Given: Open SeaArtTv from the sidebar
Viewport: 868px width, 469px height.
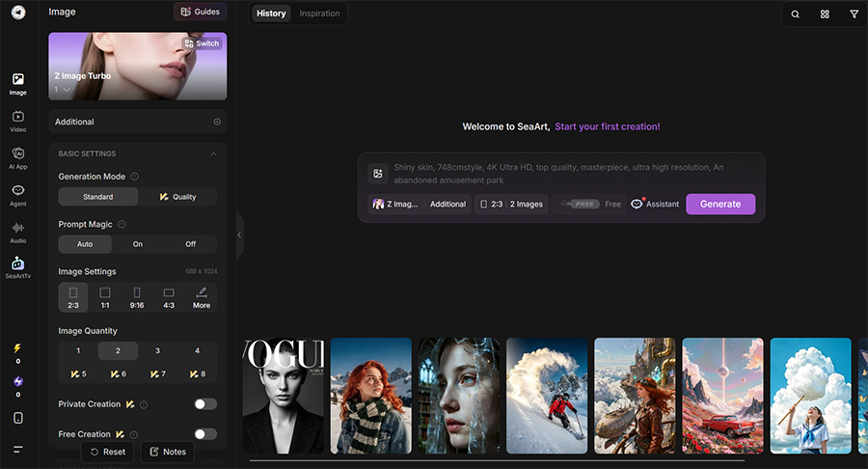Looking at the screenshot, I should [x=17, y=268].
